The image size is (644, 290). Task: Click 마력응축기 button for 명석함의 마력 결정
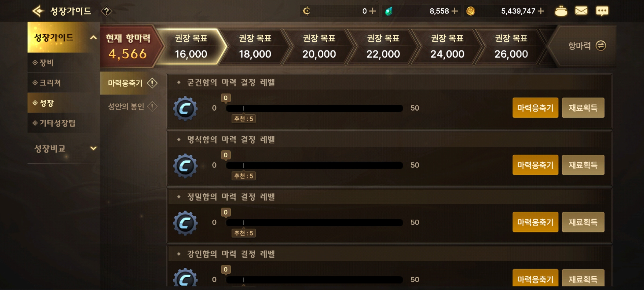535,165
